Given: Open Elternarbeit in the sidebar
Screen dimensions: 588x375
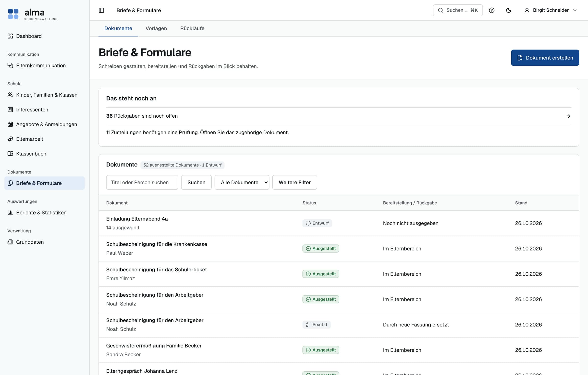Looking at the screenshot, I should [45, 139].
